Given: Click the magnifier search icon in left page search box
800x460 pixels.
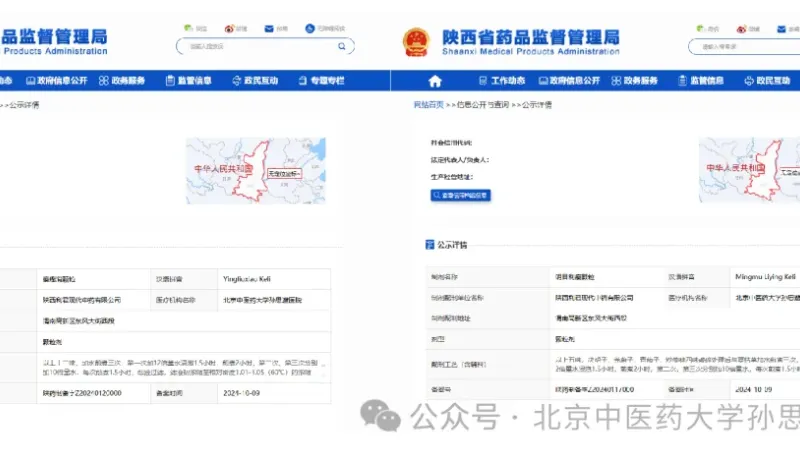Looking at the screenshot, I should pyautogui.click(x=342, y=46).
